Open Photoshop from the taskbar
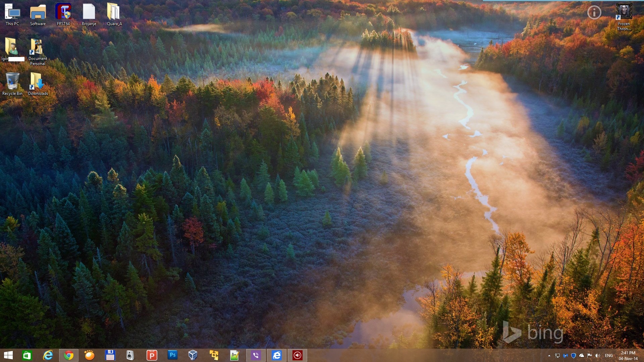The image size is (644, 362). tap(172, 355)
